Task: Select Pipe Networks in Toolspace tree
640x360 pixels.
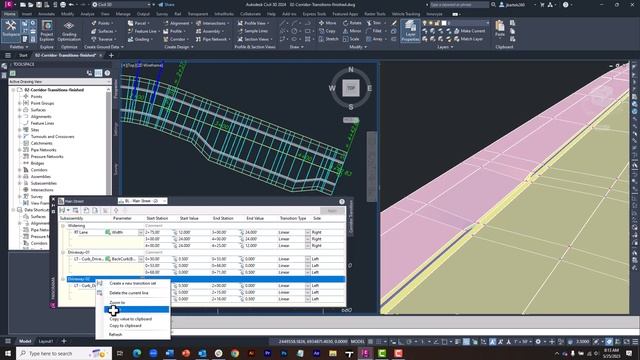Action: coord(43,150)
